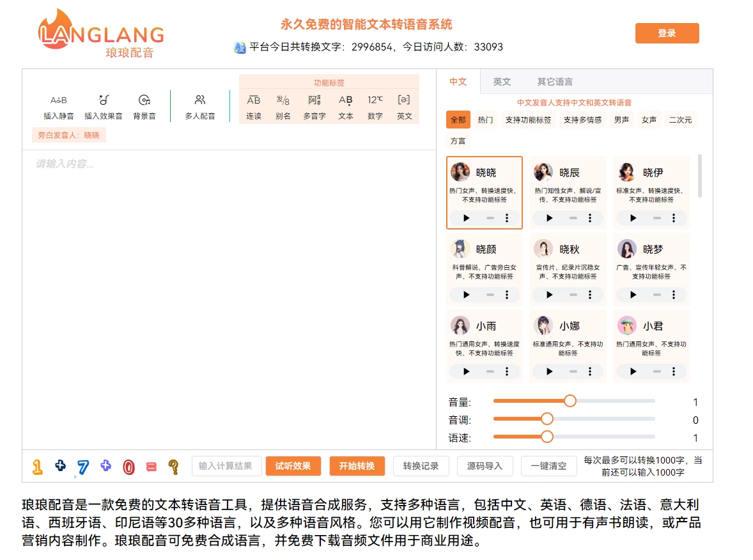The image size is (753, 560).
Task: Open the 背景音 background music tool
Action: tap(144, 106)
